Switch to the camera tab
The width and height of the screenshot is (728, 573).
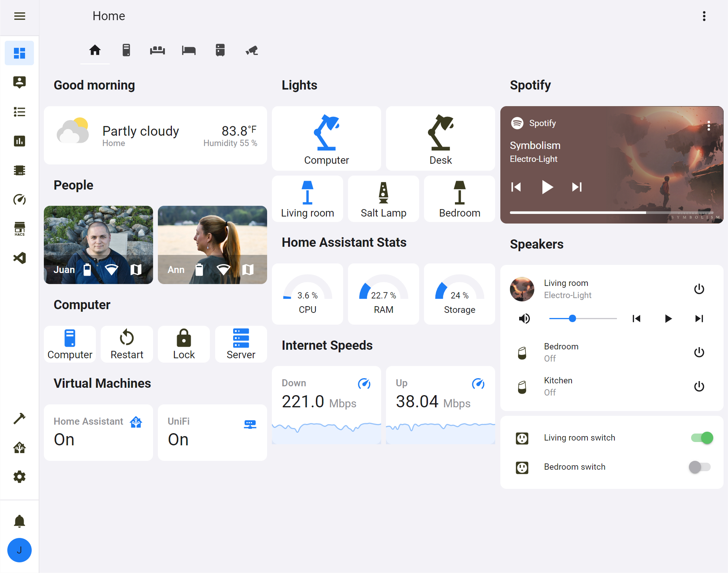pyautogui.click(x=251, y=51)
